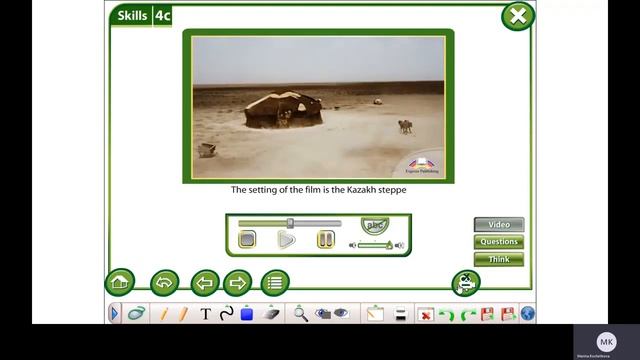Click the Home navigation button
Screen dimensions: 640x360
click(x=119, y=282)
